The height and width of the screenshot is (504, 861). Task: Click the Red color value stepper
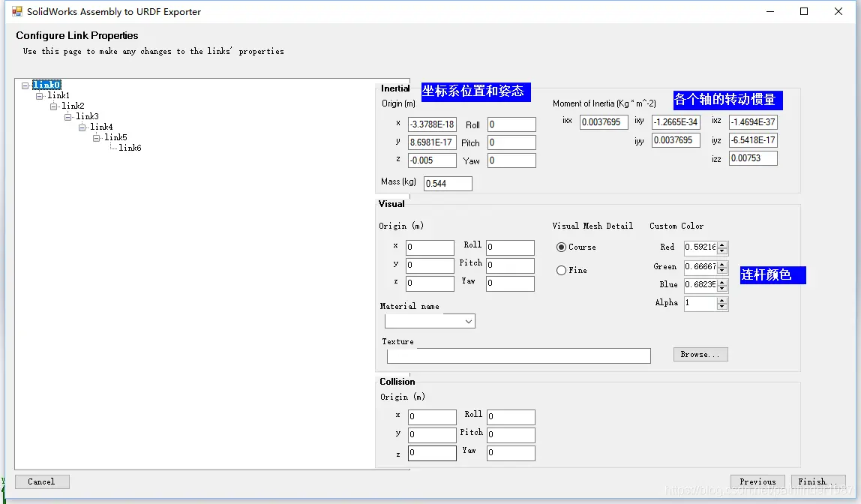coord(722,247)
